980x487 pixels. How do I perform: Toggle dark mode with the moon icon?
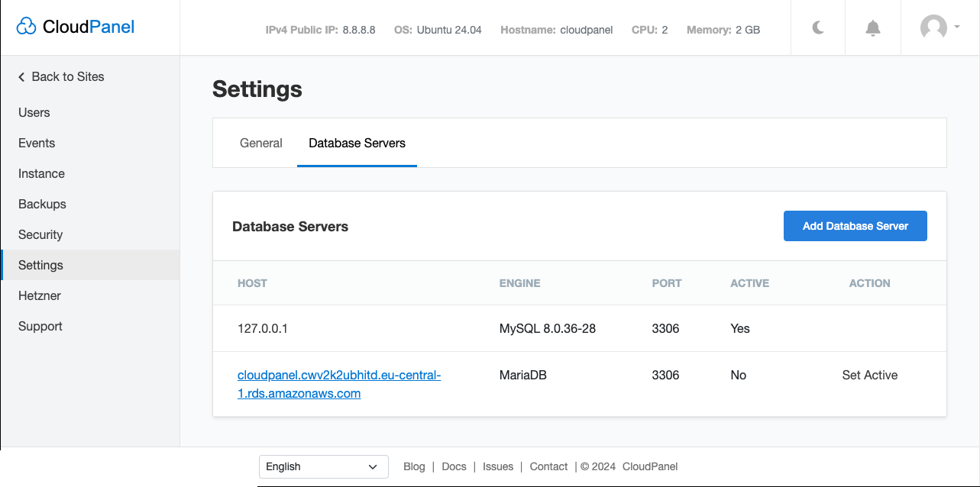tap(817, 28)
